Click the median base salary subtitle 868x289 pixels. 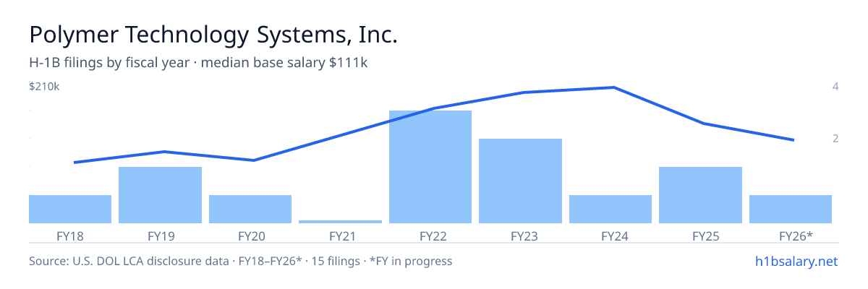click(198, 63)
